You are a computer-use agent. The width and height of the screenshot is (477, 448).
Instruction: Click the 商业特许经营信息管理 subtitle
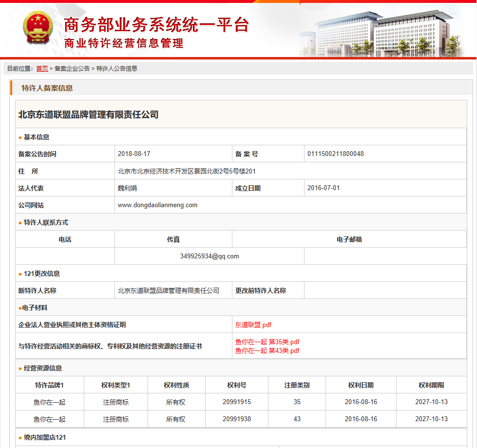[124, 43]
